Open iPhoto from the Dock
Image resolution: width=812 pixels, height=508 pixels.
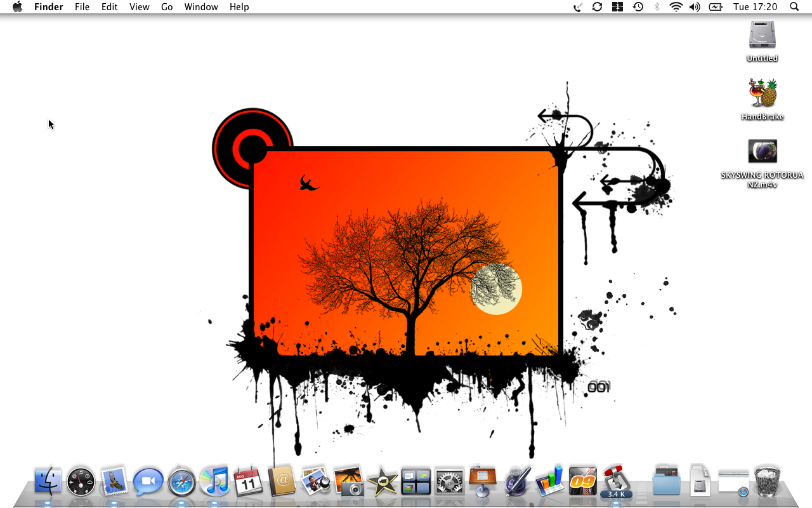click(348, 481)
